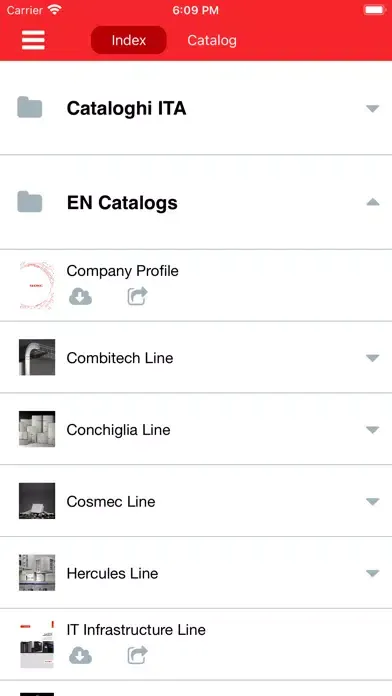
Task: Share the Company Profile catalog
Action: [x=137, y=296]
